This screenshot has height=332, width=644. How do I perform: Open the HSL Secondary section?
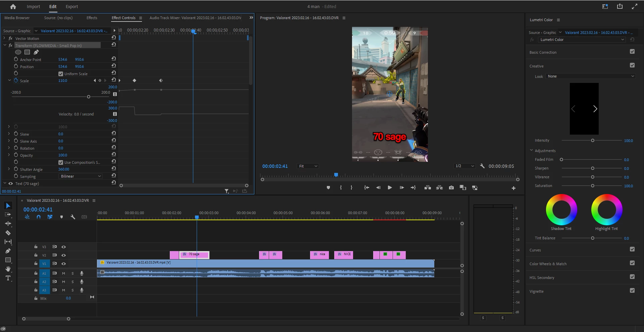(x=542, y=278)
